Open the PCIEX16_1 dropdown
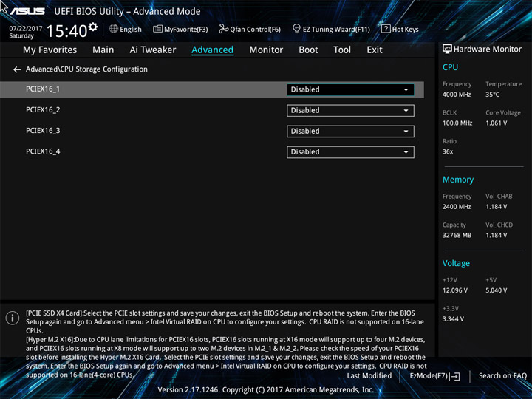Viewport: 532px width, 399px height. tap(350, 90)
